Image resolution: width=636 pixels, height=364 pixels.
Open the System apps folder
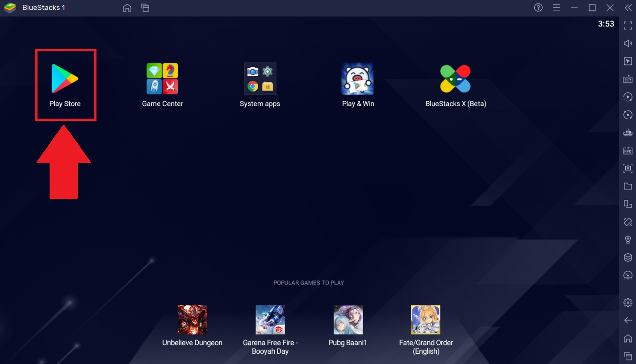click(260, 85)
